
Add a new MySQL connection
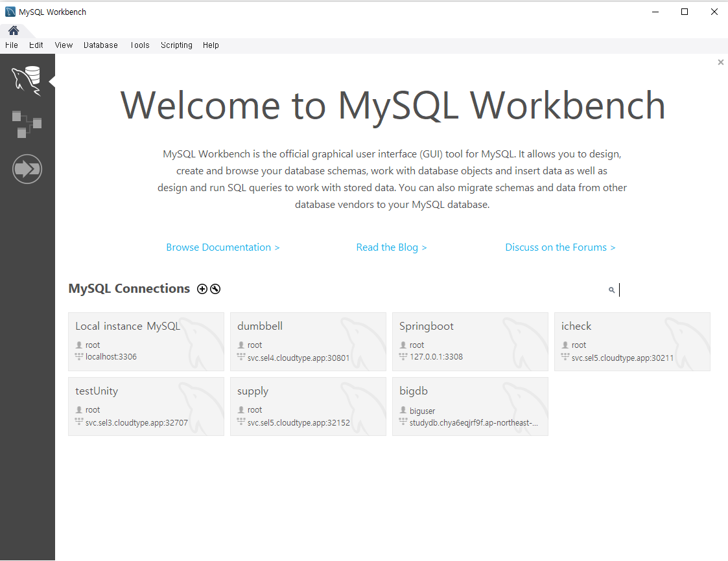coord(202,289)
